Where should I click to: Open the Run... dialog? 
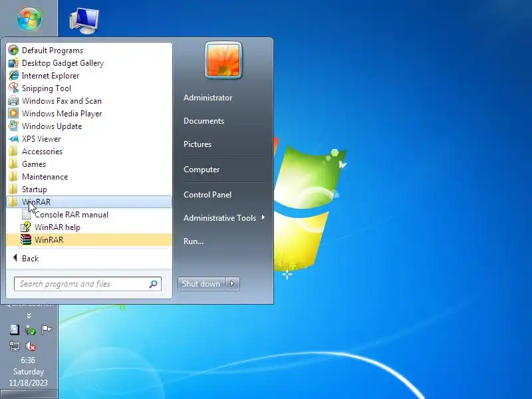(194, 241)
